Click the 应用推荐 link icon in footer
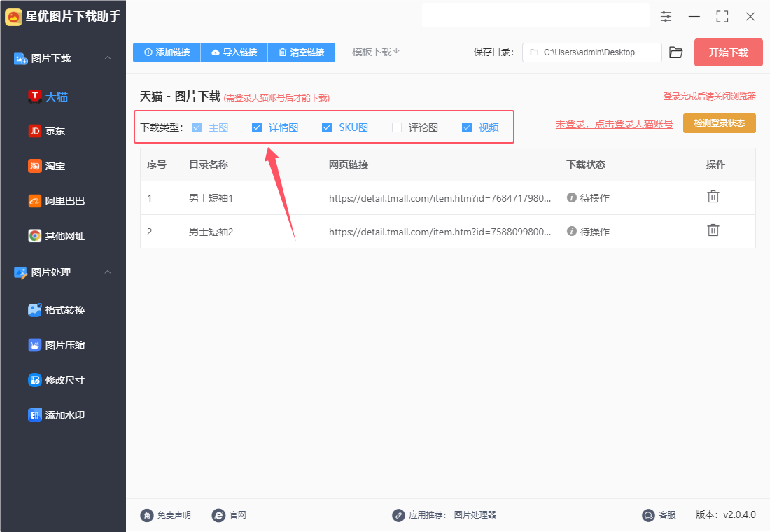 (x=398, y=515)
